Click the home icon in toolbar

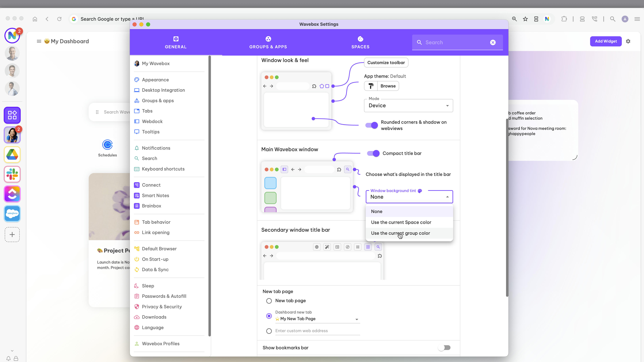tap(35, 19)
